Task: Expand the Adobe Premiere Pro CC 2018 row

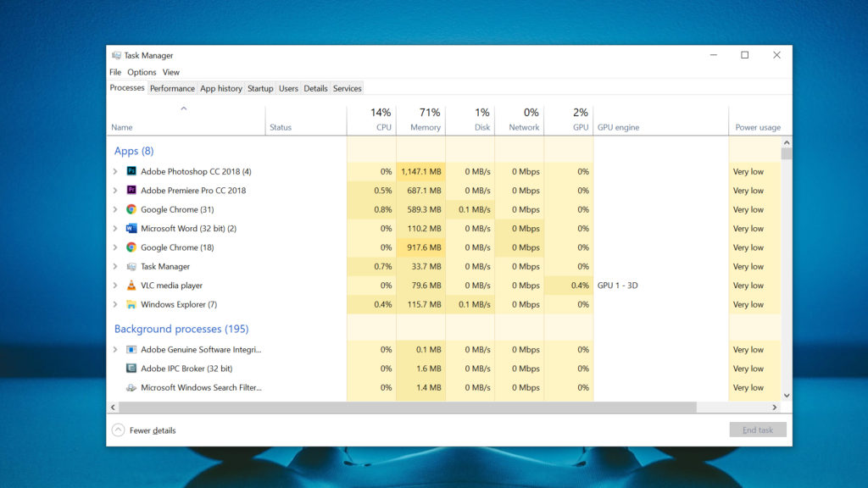Action: 115,191
